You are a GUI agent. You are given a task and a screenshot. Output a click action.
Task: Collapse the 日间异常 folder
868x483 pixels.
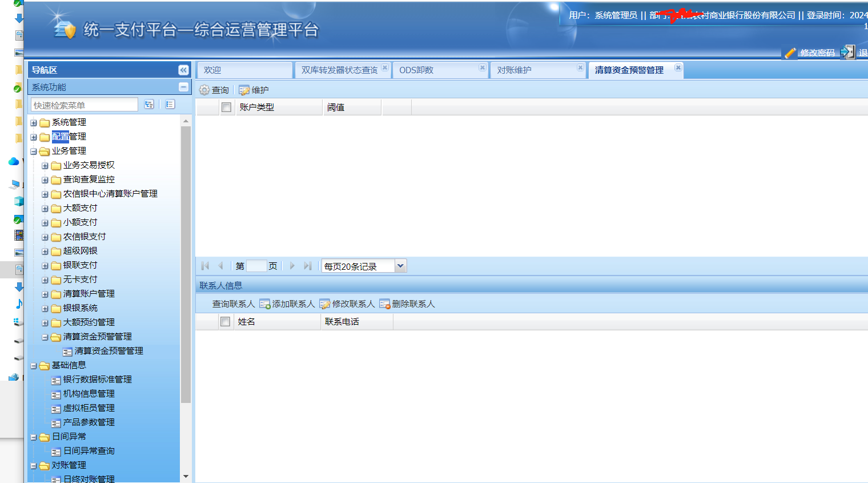click(x=34, y=437)
